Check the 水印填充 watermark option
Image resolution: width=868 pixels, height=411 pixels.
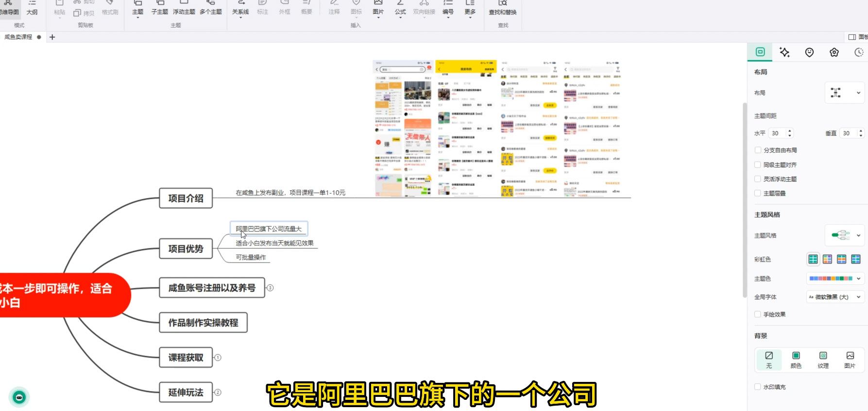tap(758, 387)
